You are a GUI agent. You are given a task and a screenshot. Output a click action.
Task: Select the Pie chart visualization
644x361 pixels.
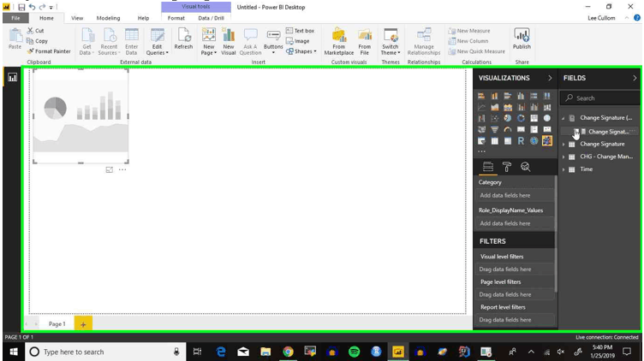(508, 118)
